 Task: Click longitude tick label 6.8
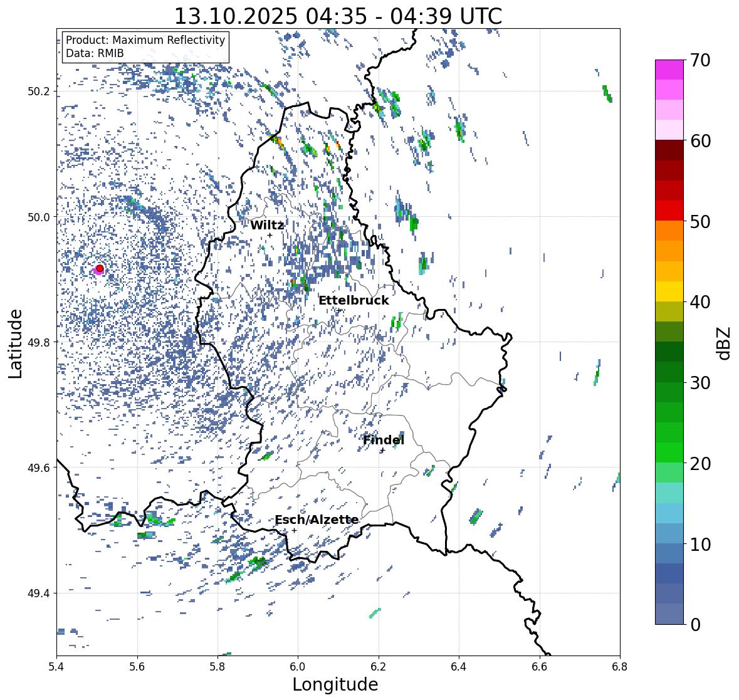(x=620, y=666)
